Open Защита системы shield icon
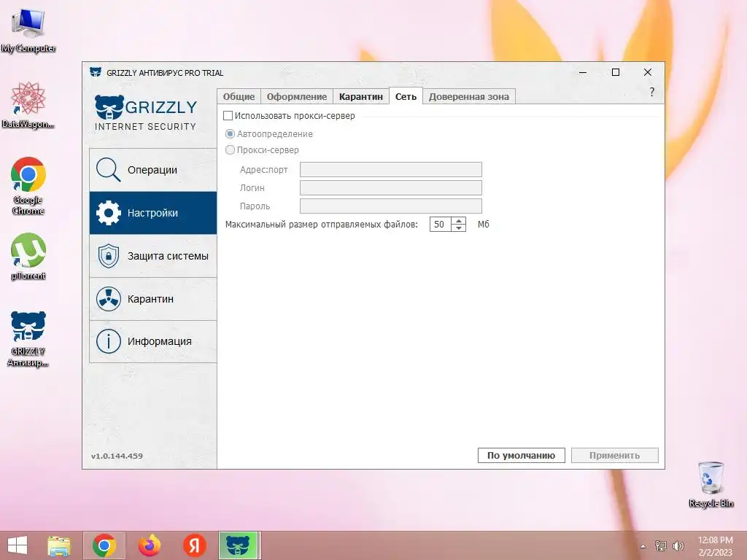 click(x=109, y=256)
